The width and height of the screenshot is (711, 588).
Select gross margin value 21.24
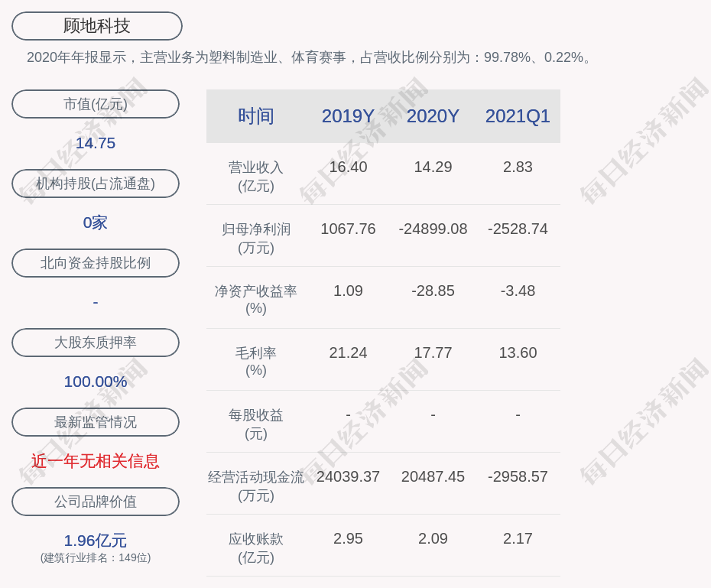coord(349,352)
